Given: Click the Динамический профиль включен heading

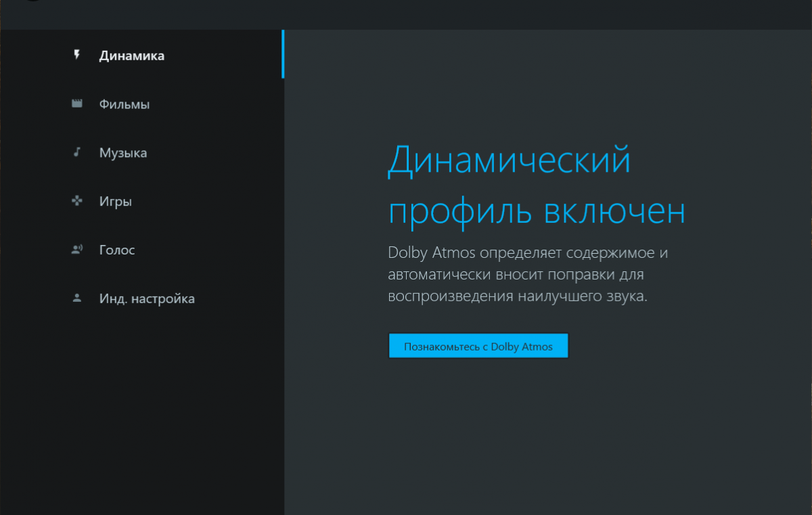Looking at the screenshot, I should pos(537,186).
